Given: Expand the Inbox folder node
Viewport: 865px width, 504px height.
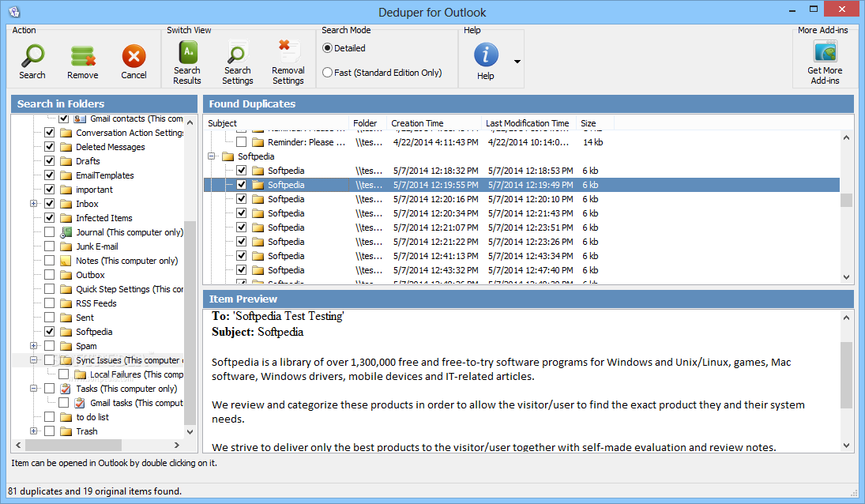Looking at the screenshot, I should tap(34, 204).
